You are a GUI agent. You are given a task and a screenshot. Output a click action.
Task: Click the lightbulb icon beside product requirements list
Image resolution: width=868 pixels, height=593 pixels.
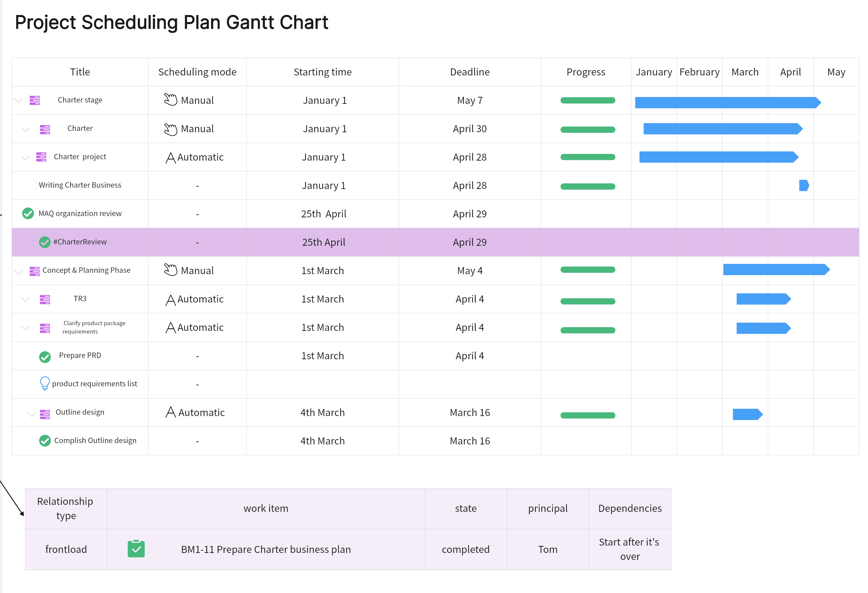click(44, 383)
